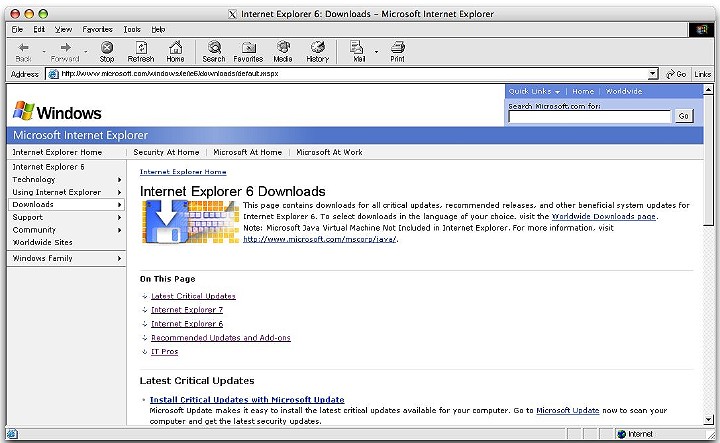Stop loading the page with Stop icon
The width and height of the screenshot is (720, 443).
point(107,47)
